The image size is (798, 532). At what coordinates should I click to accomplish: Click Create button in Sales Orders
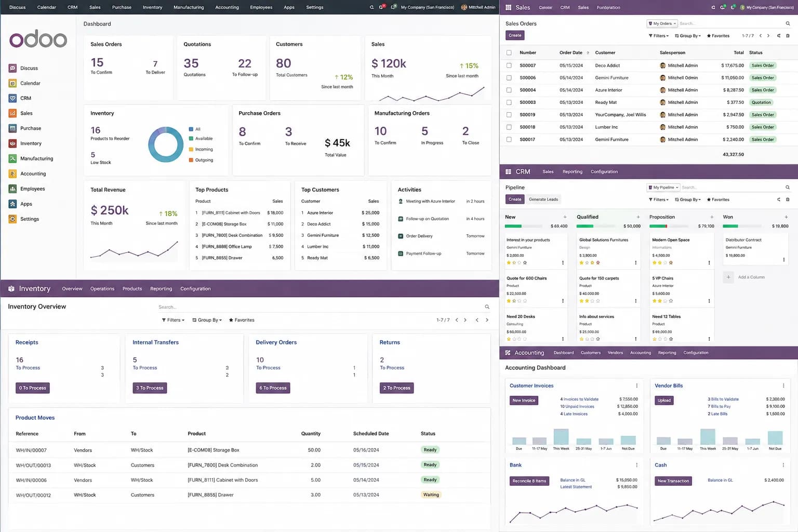(x=515, y=35)
